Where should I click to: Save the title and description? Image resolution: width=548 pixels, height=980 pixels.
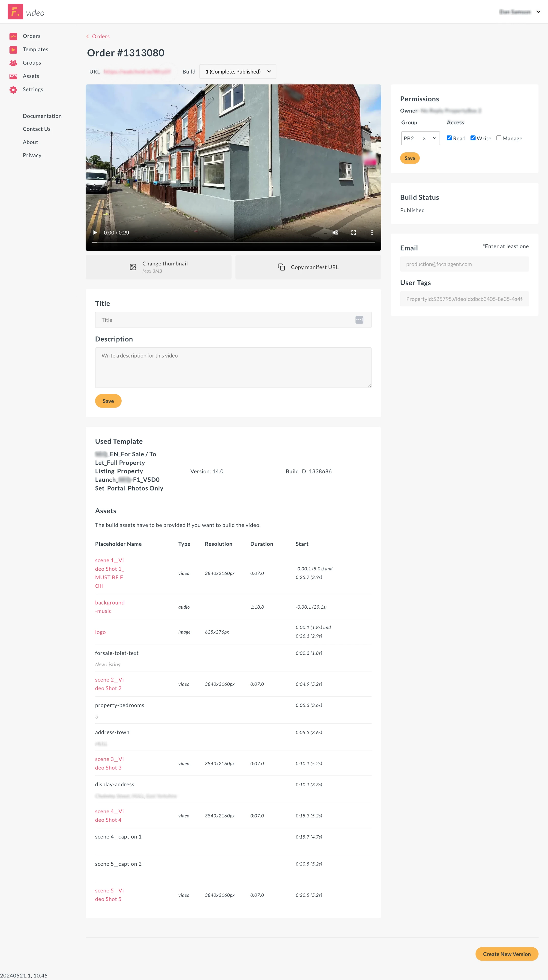(108, 401)
